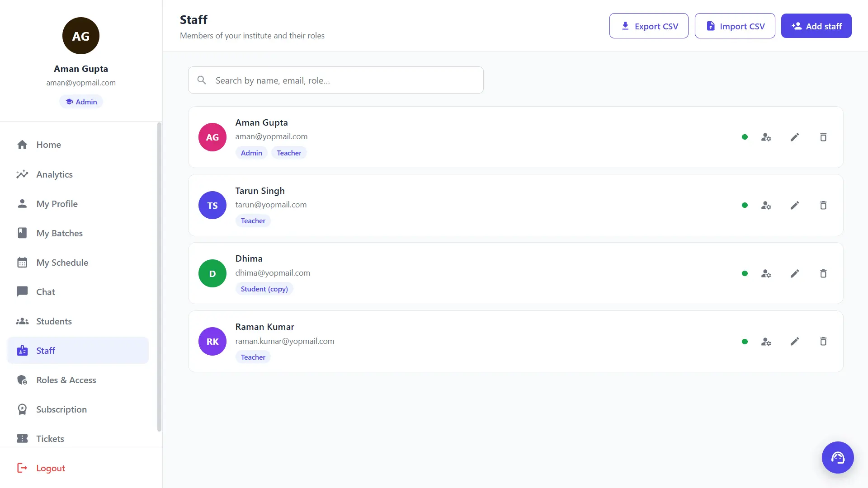The width and height of the screenshot is (868, 488).
Task: Click Add staff button
Action: coord(816,26)
